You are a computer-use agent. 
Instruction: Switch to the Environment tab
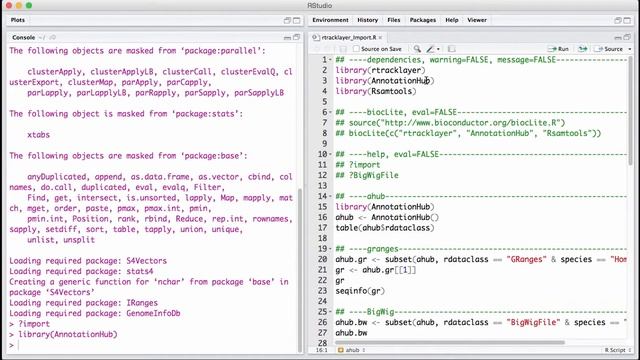(330, 20)
